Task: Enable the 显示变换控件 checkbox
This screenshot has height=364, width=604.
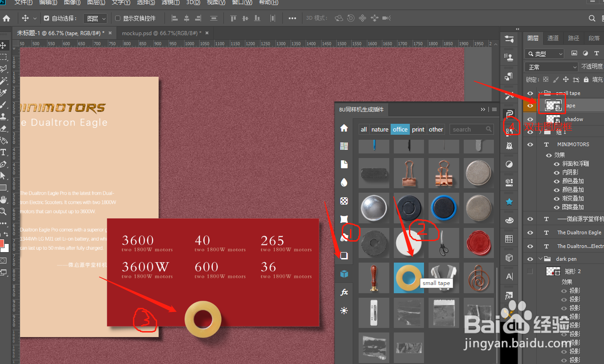Action: click(x=117, y=18)
